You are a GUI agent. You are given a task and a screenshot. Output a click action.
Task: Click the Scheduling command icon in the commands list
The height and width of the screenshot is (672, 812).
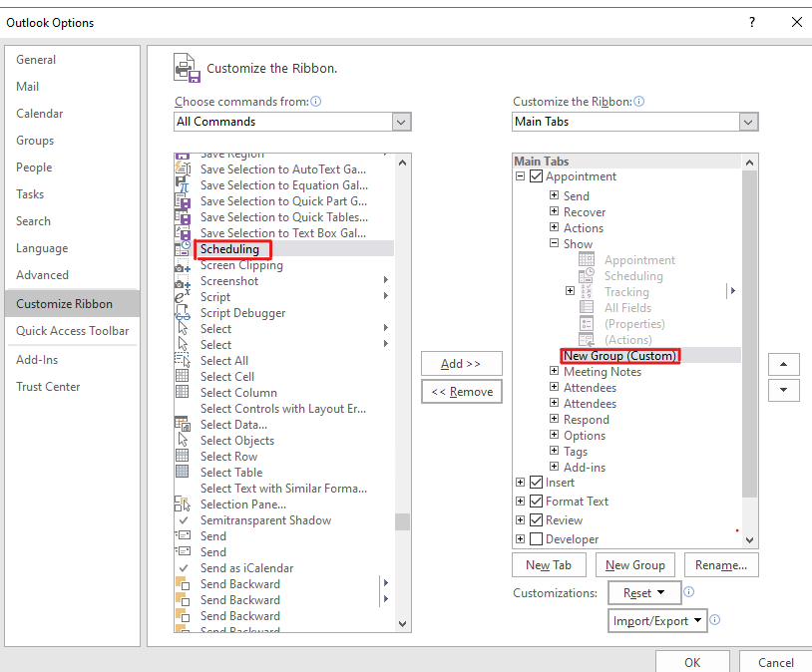coord(183,249)
